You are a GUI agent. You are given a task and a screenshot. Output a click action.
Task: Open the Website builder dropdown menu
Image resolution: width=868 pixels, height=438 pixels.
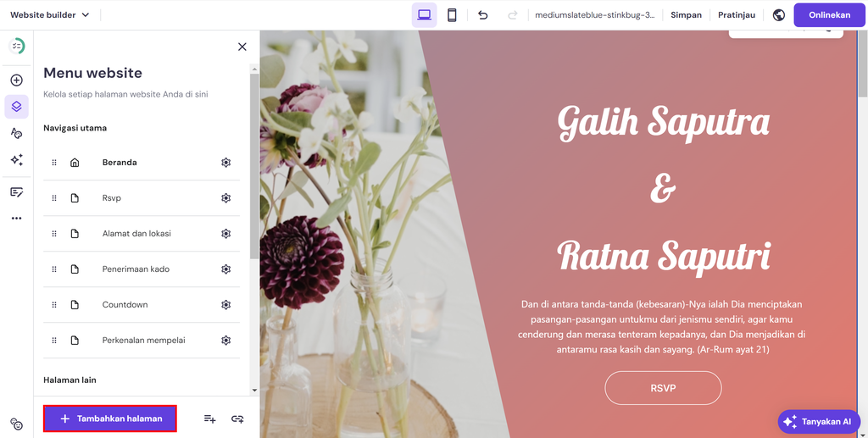(x=50, y=15)
